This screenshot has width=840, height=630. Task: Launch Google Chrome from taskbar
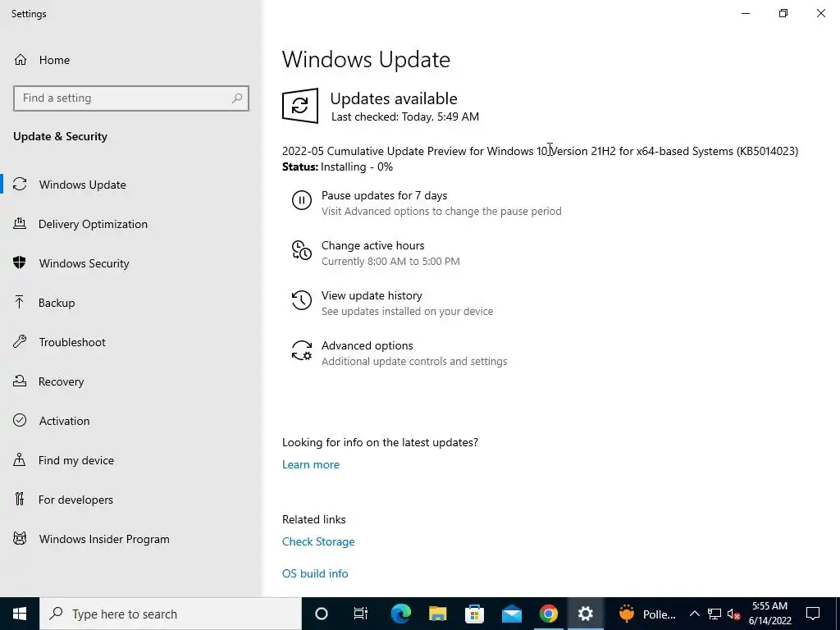[549, 614]
